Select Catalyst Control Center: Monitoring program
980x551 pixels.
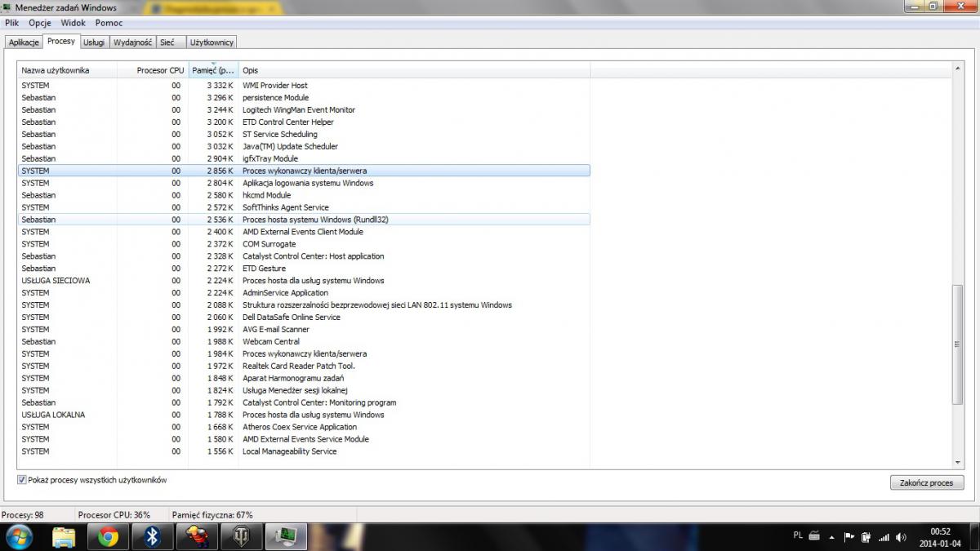(304, 402)
